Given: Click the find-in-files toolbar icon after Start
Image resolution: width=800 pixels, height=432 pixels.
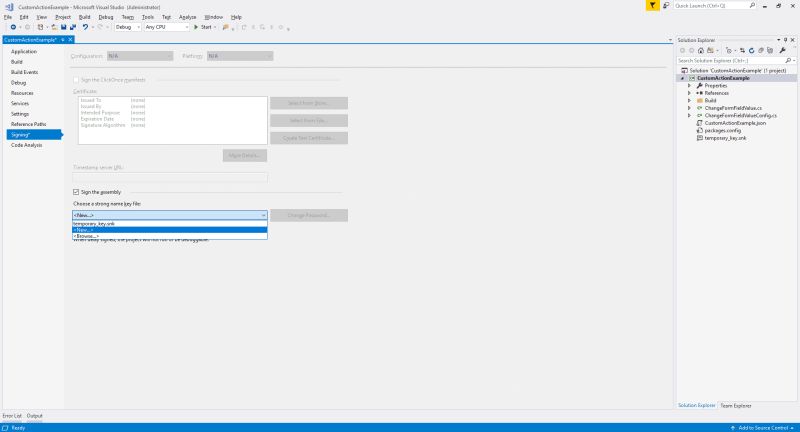Looking at the screenshot, I should (x=226, y=27).
